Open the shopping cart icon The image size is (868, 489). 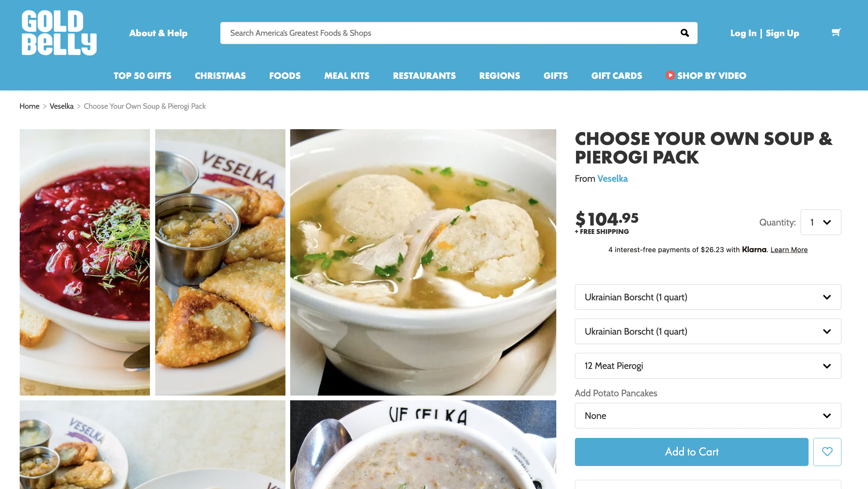click(836, 33)
